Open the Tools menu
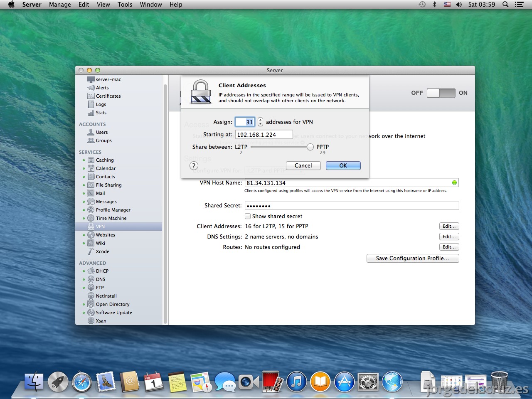 (x=125, y=5)
